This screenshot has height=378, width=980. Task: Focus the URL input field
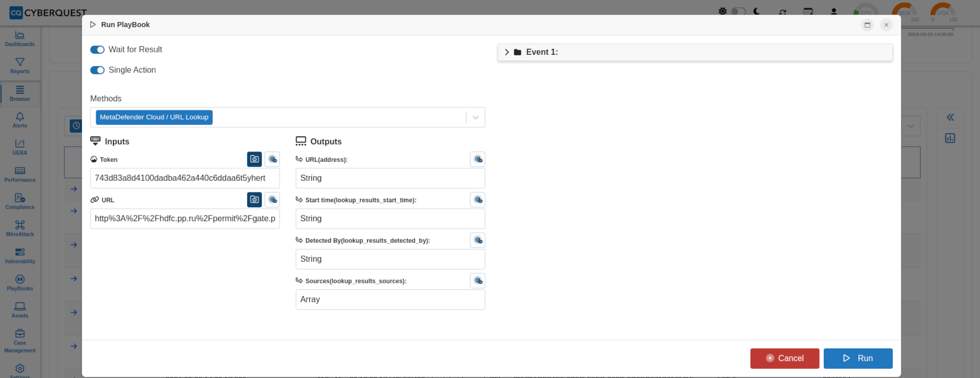[185, 218]
